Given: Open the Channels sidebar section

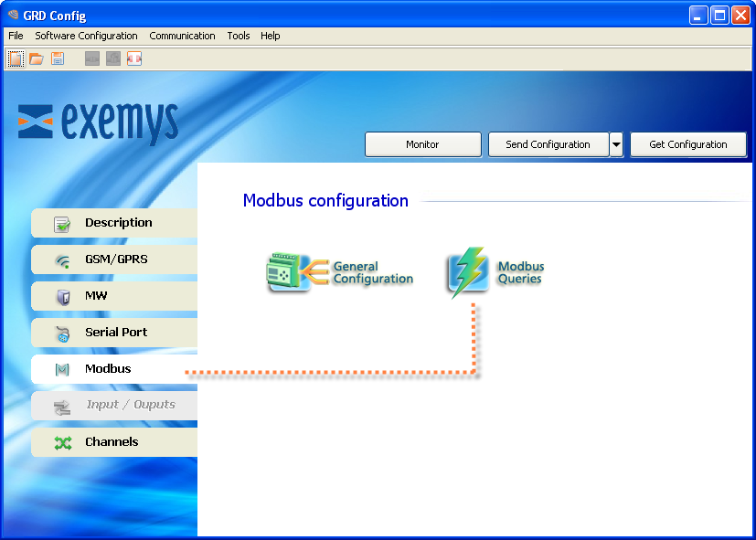Looking at the screenshot, I should pyautogui.click(x=114, y=442).
